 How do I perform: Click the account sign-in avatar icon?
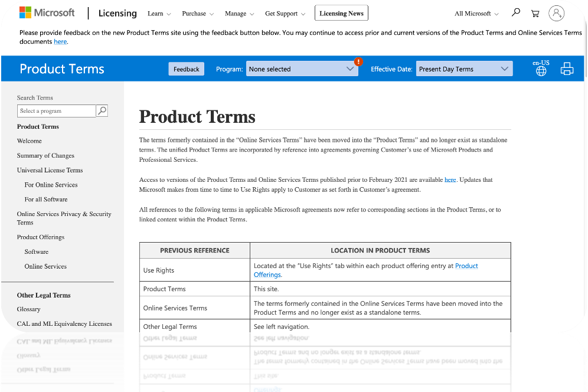[x=557, y=13]
